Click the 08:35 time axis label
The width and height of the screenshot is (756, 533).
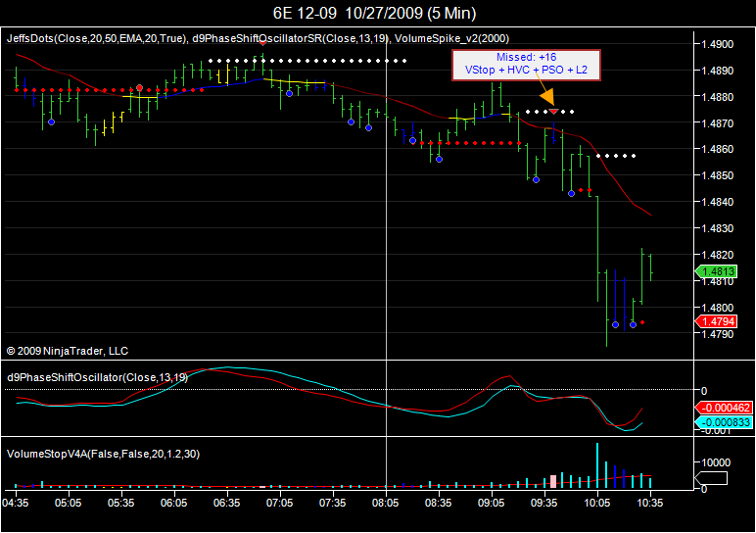[439, 503]
